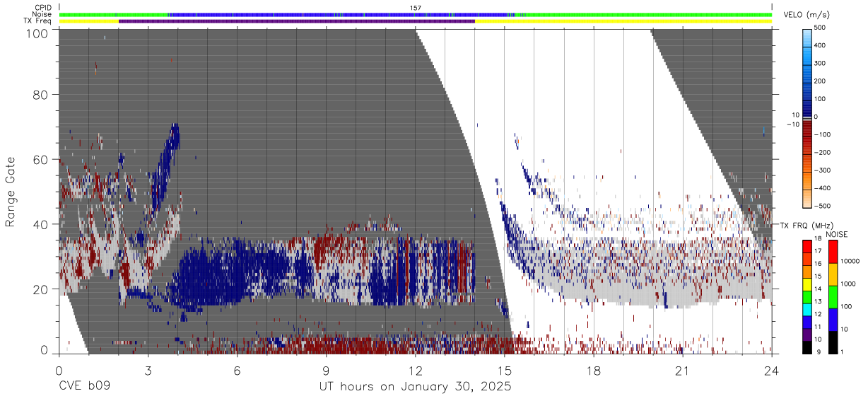
Task: Click the 100 tick on Range Gate axis
Action: click(37, 33)
